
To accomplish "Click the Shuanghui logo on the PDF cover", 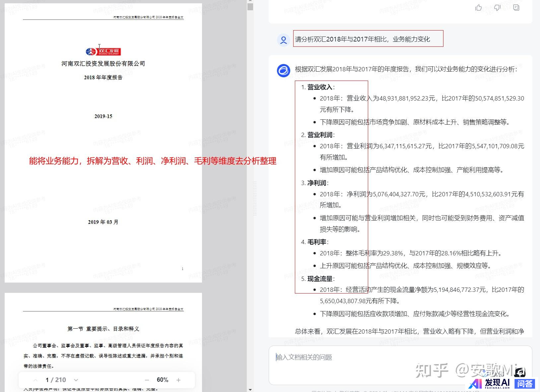I will pyautogui.click(x=103, y=52).
